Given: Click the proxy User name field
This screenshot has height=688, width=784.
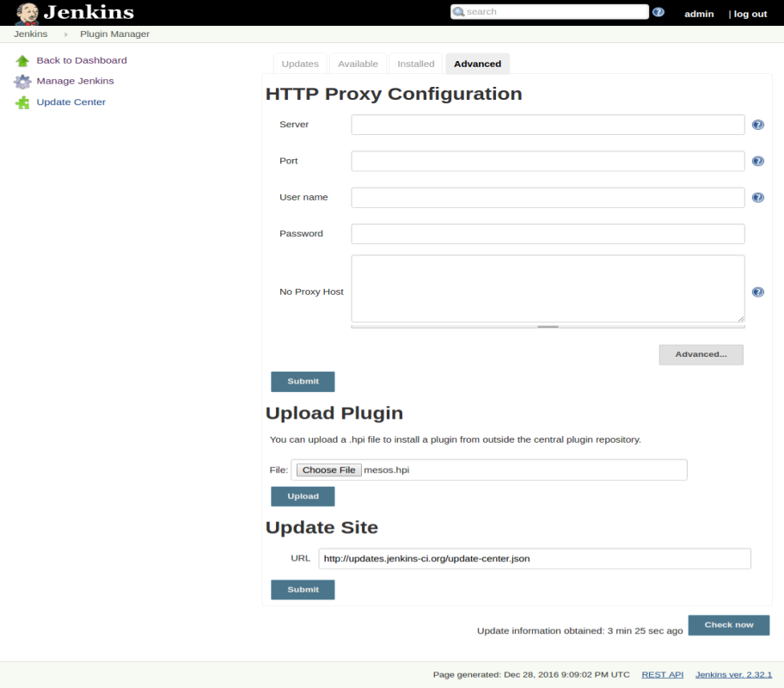Looking at the screenshot, I should pyautogui.click(x=548, y=198).
